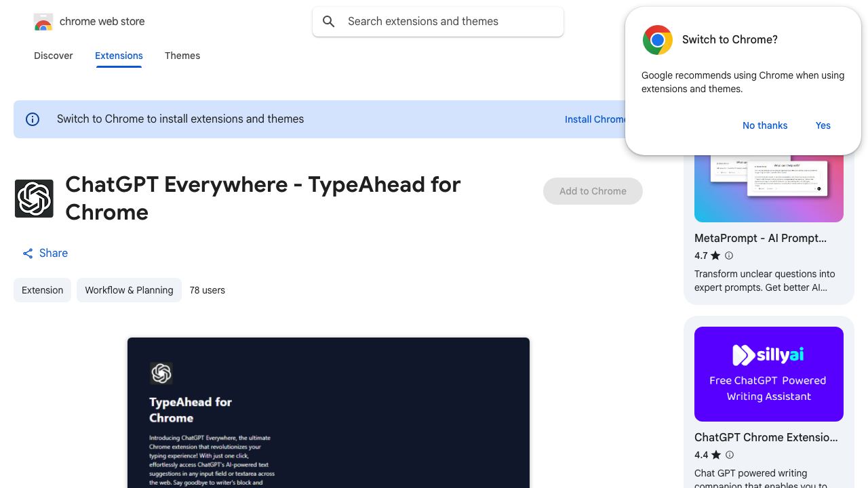Click the ChatGPT Everywhere - TypeAhead heading
This screenshot has width=868, height=488.
pyautogui.click(x=263, y=198)
